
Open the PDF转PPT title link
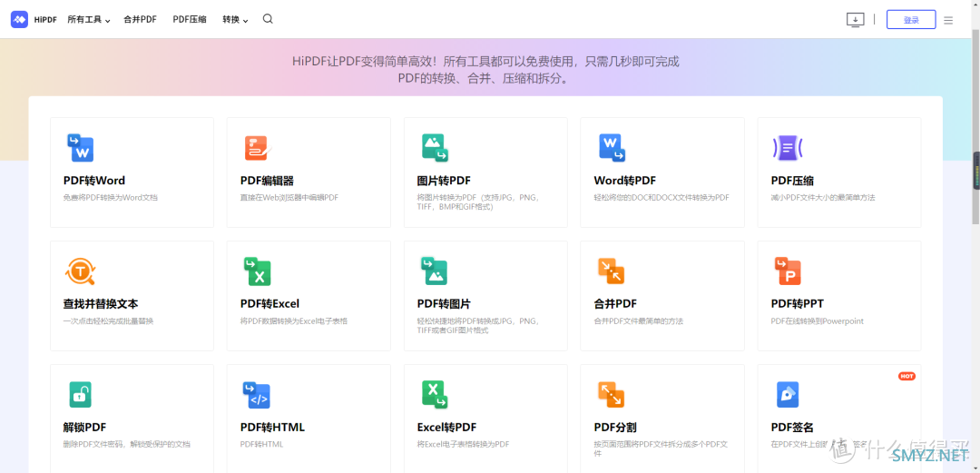point(798,304)
